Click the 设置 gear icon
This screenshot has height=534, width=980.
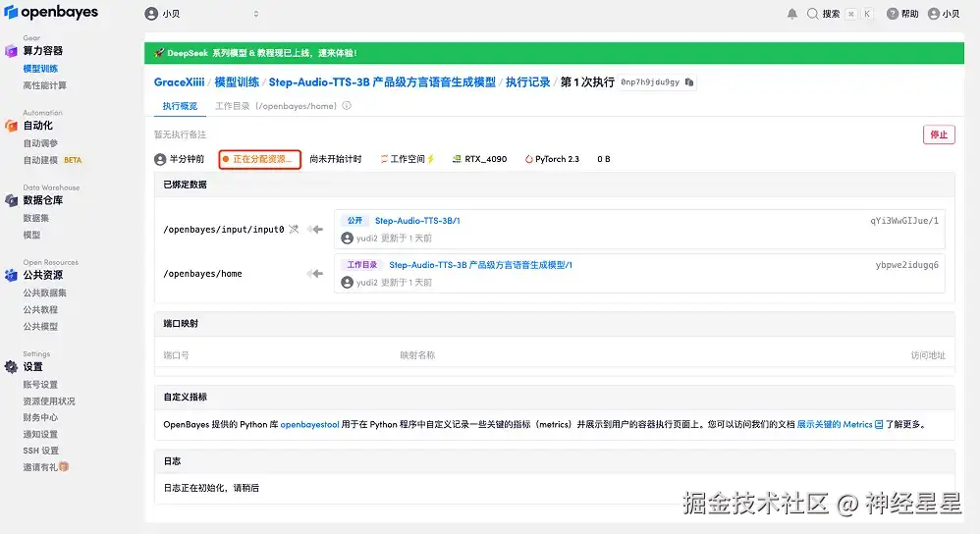click(11, 366)
